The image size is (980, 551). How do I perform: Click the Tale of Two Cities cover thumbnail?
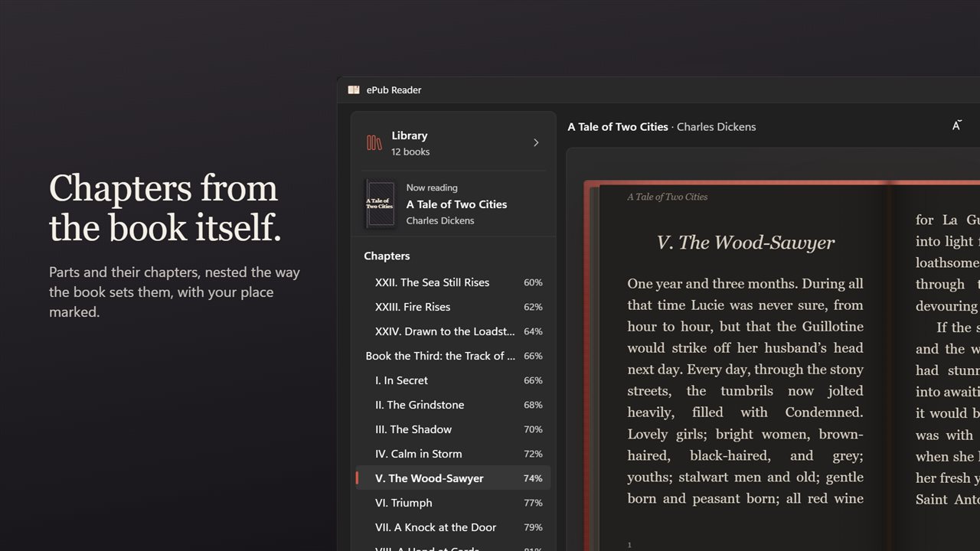coord(380,204)
